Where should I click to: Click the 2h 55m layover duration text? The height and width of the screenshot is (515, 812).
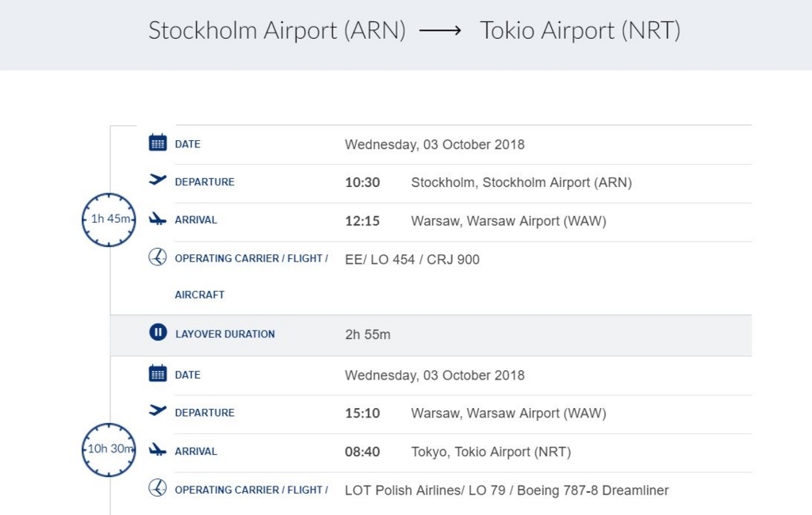point(368,334)
